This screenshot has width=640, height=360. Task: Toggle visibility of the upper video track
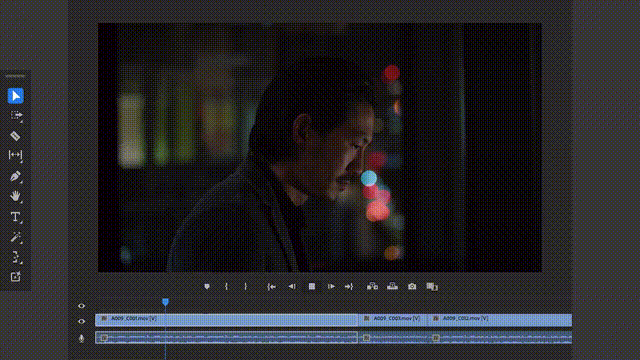81,306
